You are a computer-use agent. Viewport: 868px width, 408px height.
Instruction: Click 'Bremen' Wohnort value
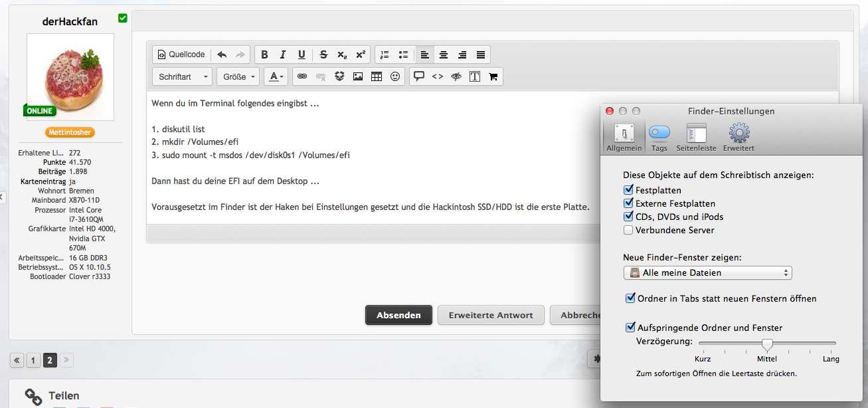(x=81, y=191)
